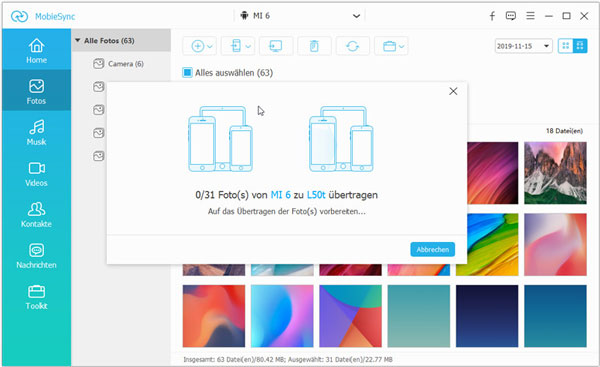Click the add photos plus icon

[x=197, y=46]
